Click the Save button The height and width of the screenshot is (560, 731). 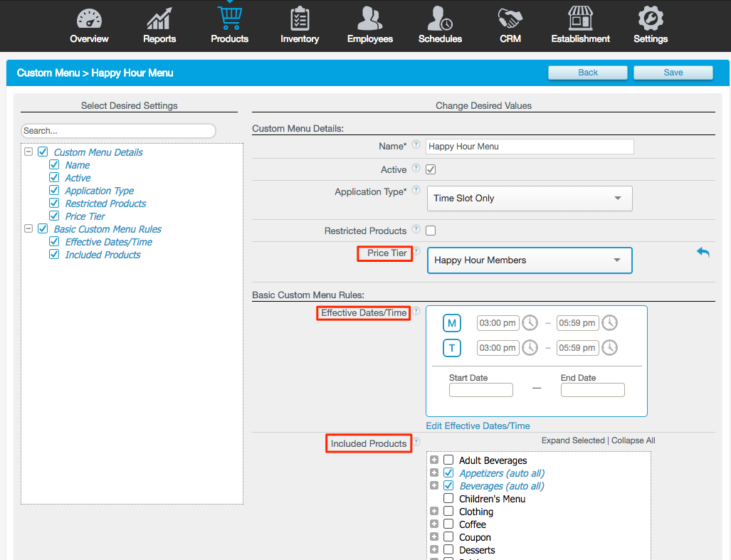673,73
